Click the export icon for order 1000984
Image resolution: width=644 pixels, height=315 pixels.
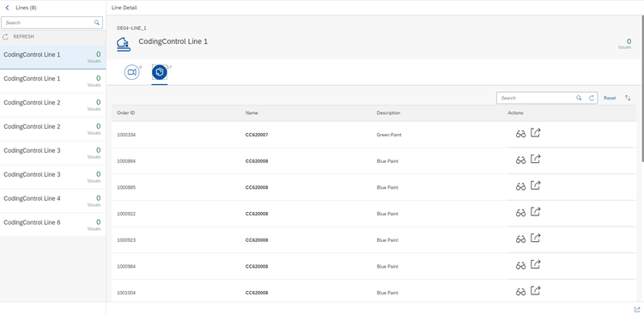(x=535, y=264)
